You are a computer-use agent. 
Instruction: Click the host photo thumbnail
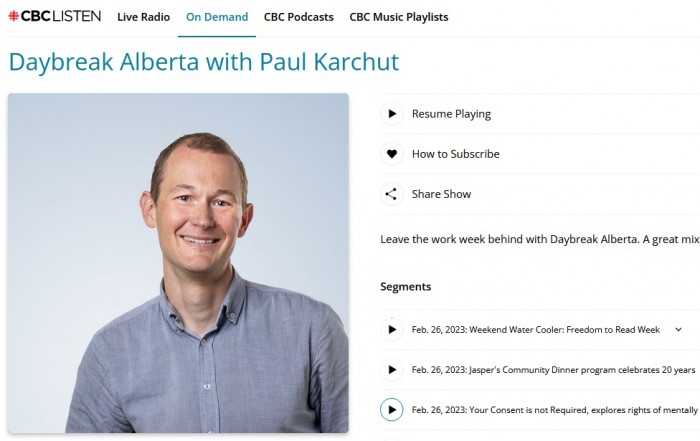(178, 263)
